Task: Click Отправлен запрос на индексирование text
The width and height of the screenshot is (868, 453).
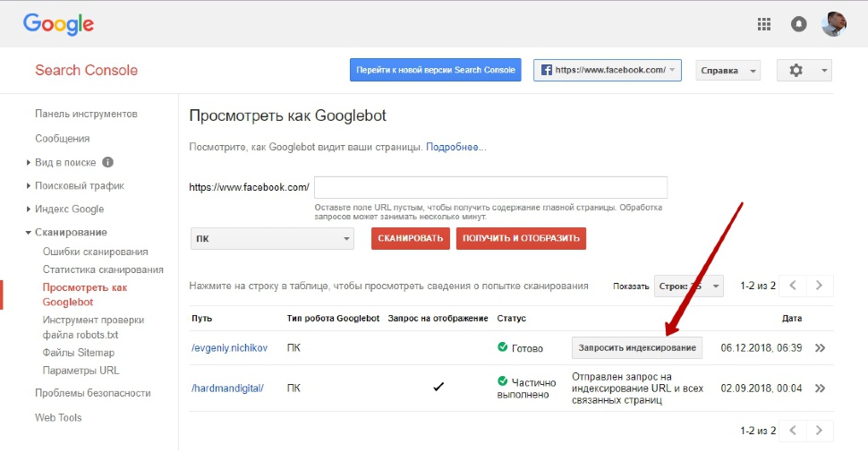Action: 638,389
